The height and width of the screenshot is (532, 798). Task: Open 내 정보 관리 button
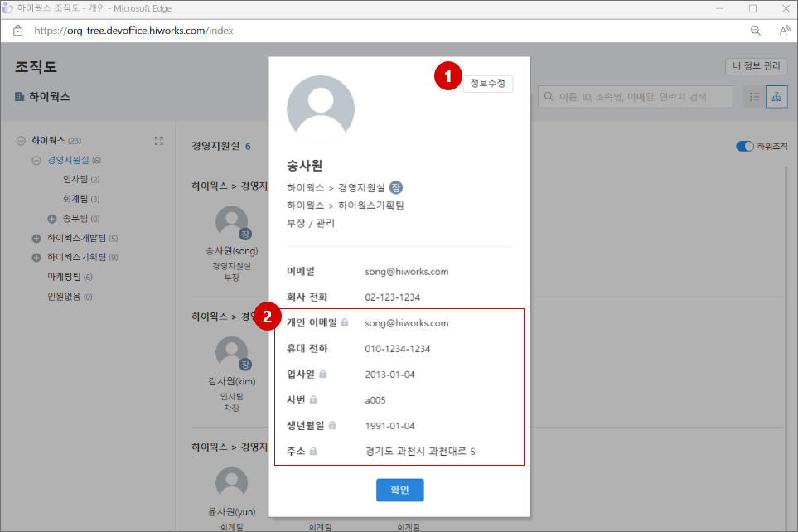tap(756, 66)
